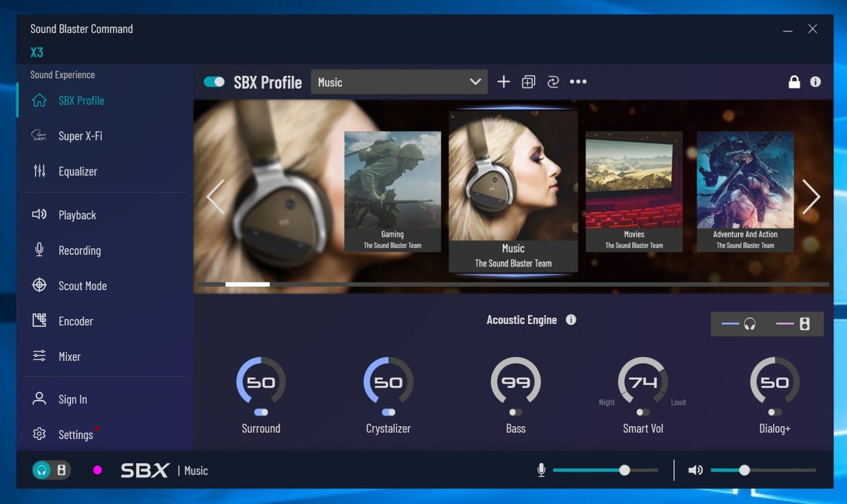Toggle the Crystalizer effect switch
The width and height of the screenshot is (847, 504).
click(x=389, y=412)
